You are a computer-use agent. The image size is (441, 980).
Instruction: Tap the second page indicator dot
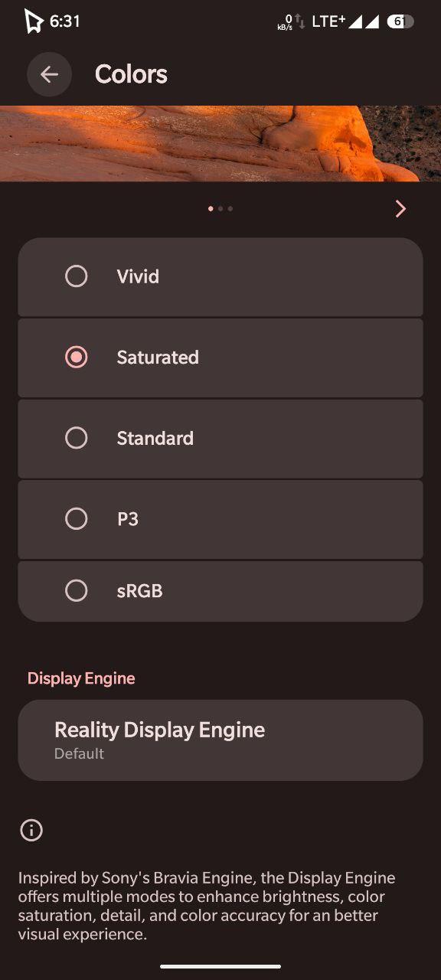tap(220, 208)
